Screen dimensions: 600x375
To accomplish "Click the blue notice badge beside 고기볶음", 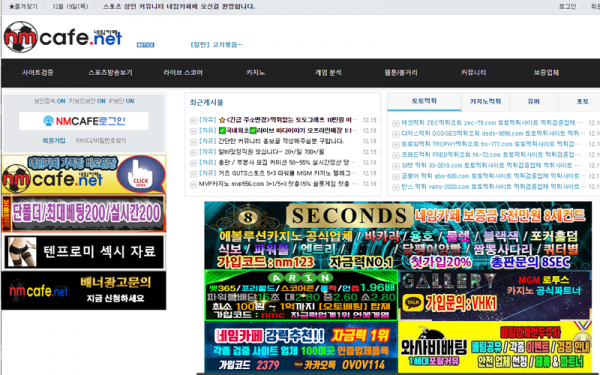I will [x=145, y=45].
